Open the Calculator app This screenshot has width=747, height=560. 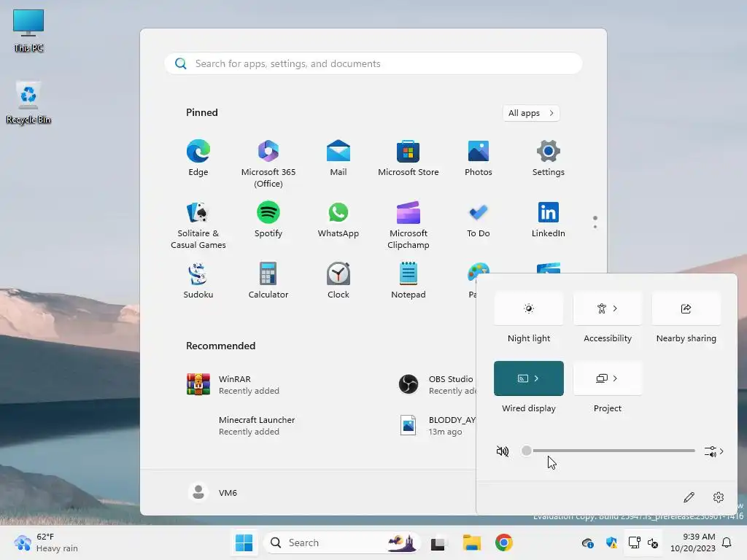click(x=268, y=281)
